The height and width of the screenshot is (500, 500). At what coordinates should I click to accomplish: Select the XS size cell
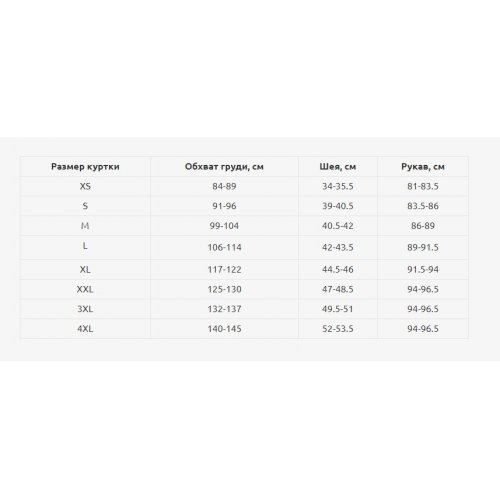tap(85, 186)
